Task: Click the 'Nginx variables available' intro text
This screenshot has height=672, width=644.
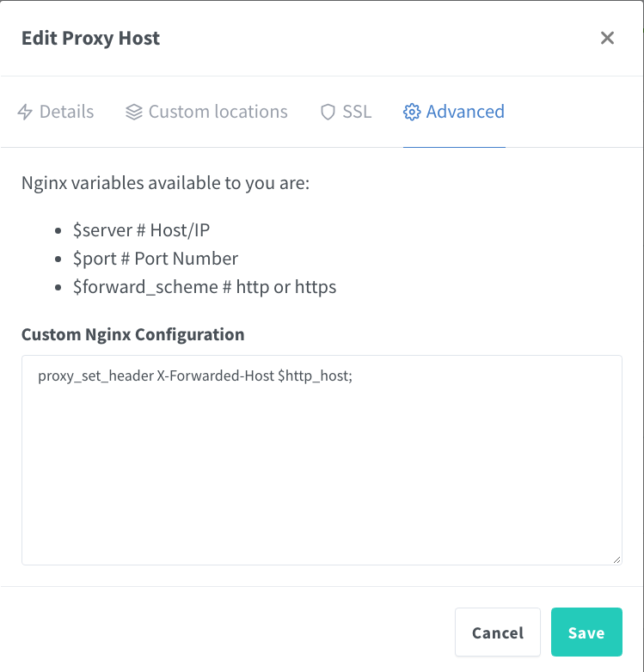Action: pyautogui.click(x=165, y=184)
